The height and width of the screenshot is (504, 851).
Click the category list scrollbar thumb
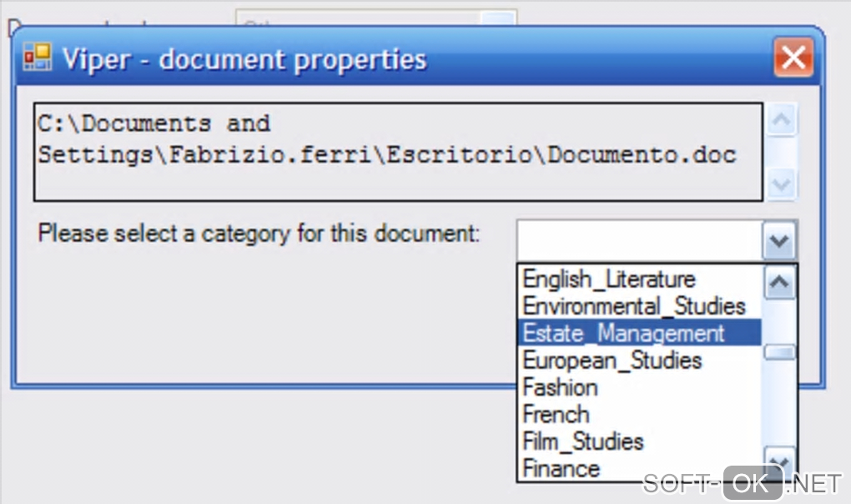tap(780, 352)
